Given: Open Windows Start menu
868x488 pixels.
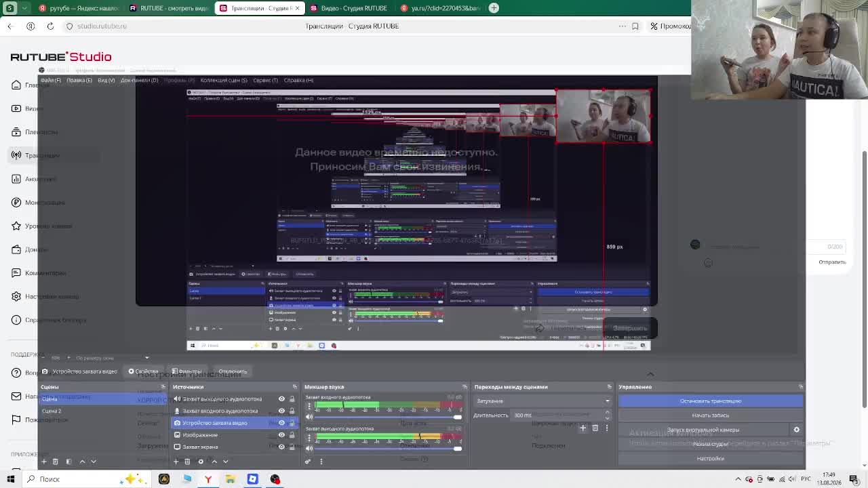Looking at the screenshot, I should click(x=11, y=479).
